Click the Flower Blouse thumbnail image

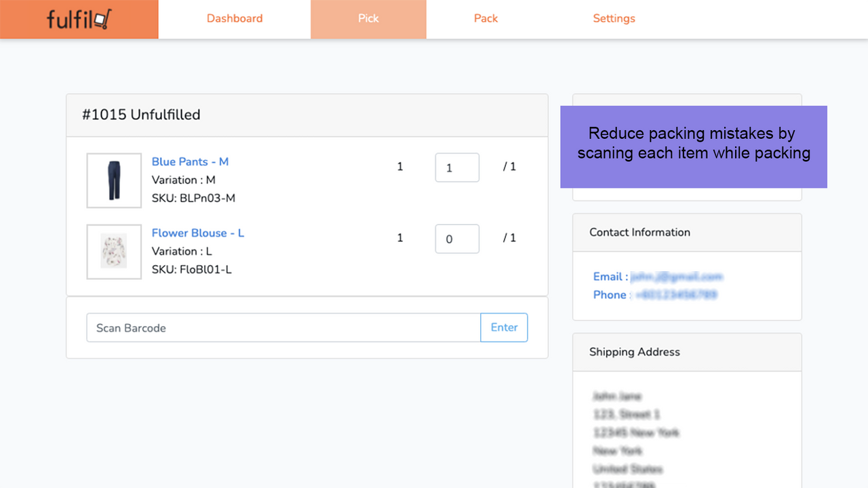point(114,251)
